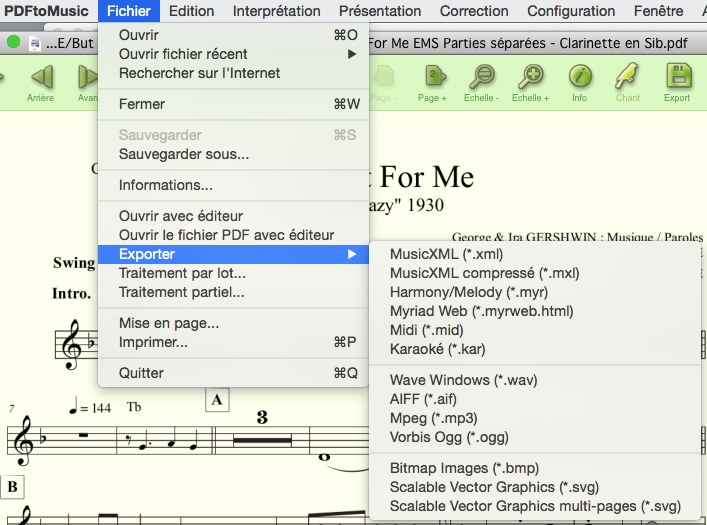Export as Mpeg (*.mp3)

coord(433,418)
